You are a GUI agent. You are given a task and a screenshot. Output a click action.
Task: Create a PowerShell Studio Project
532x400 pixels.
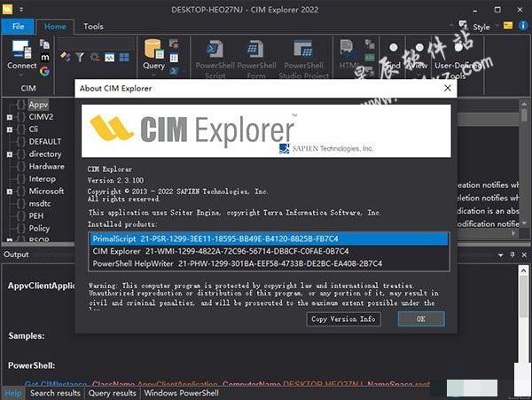click(x=303, y=59)
